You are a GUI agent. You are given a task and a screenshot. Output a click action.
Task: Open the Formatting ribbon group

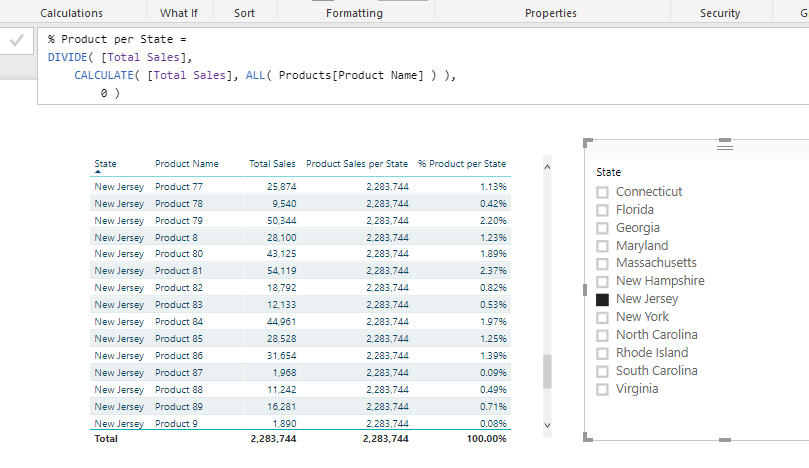coord(354,13)
